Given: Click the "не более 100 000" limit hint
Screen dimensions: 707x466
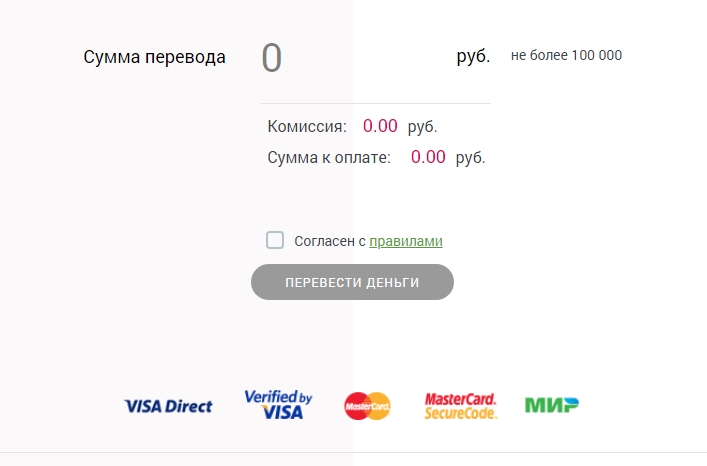Looking at the screenshot, I should click(566, 56).
